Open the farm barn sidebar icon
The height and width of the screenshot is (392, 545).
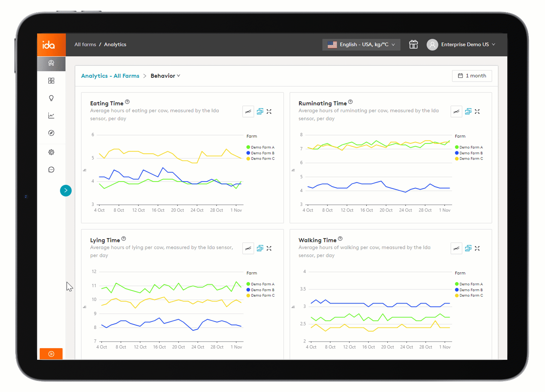coord(51,63)
